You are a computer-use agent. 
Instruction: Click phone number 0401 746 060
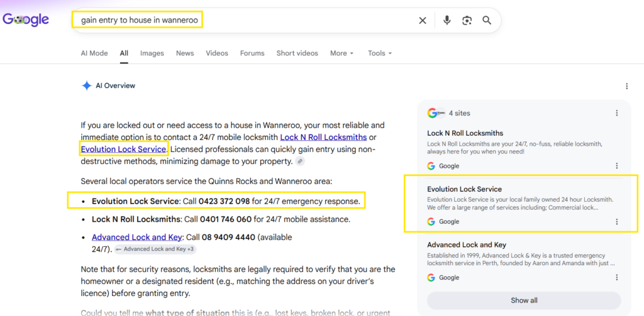[226, 219]
